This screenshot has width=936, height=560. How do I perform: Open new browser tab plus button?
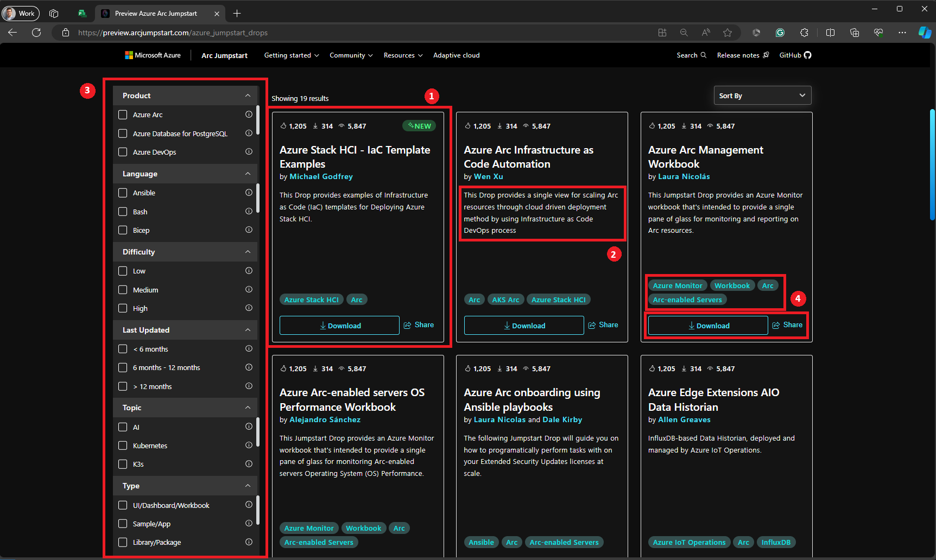pos(237,14)
